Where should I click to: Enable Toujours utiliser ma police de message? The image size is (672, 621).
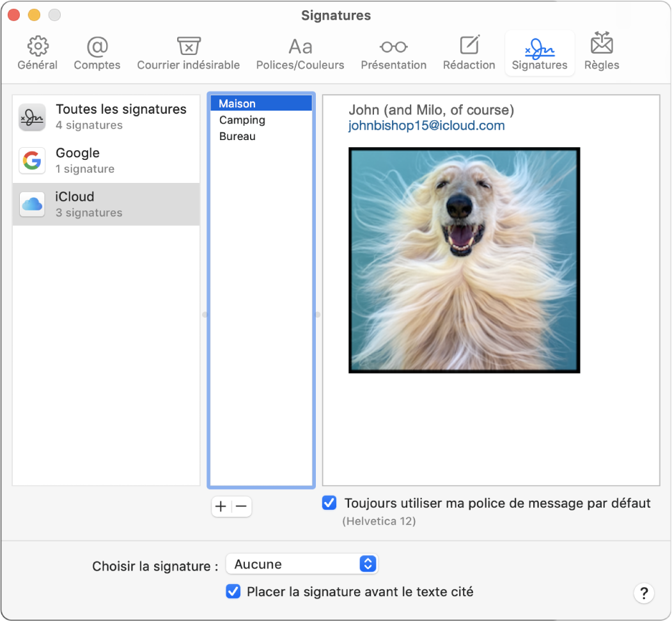point(329,503)
